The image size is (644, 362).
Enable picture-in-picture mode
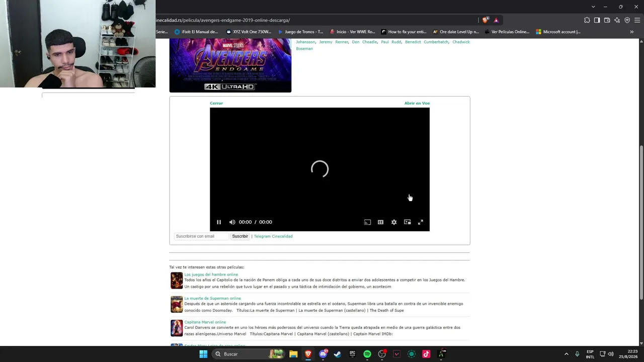pyautogui.click(x=408, y=222)
